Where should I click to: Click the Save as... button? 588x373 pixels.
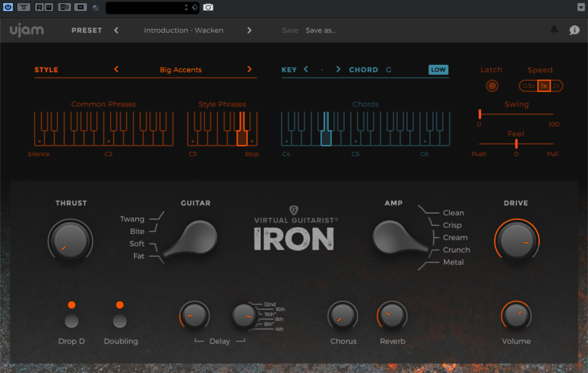(320, 30)
